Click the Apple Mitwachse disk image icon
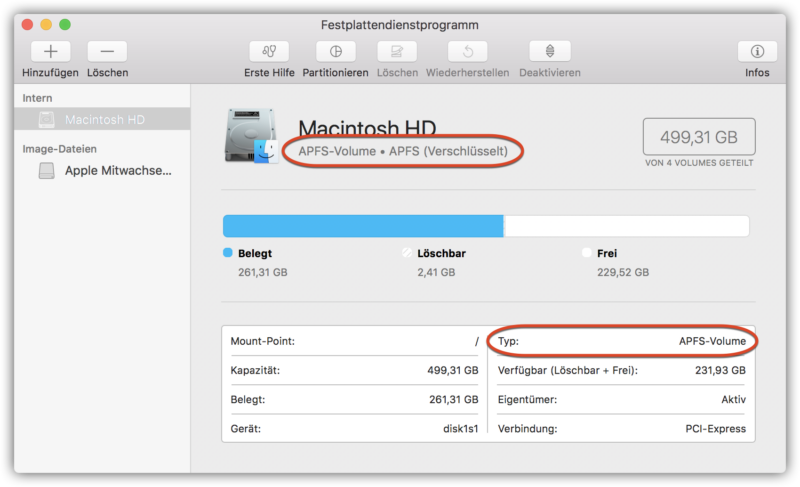Viewport: 800px width, 487px height. pyautogui.click(x=46, y=170)
